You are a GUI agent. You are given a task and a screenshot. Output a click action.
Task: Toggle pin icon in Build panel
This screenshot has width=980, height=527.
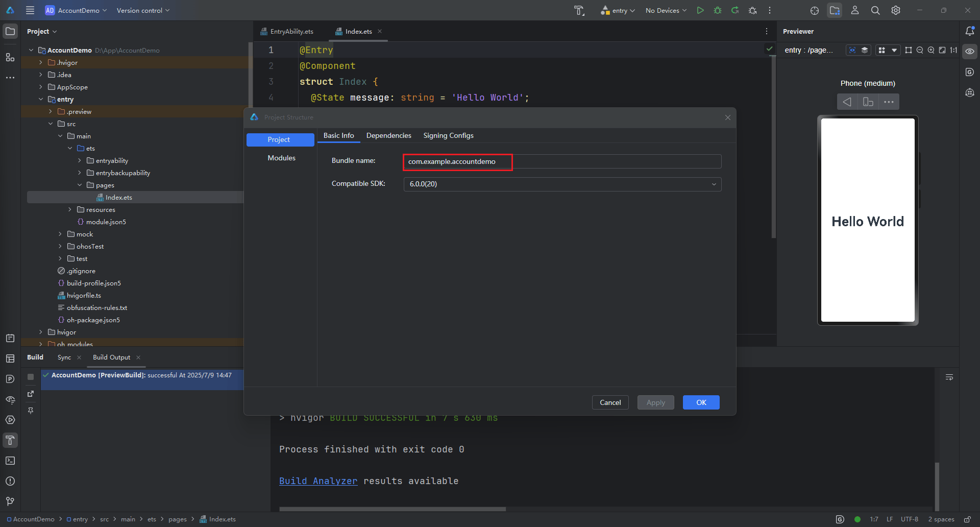click(31, 411)
